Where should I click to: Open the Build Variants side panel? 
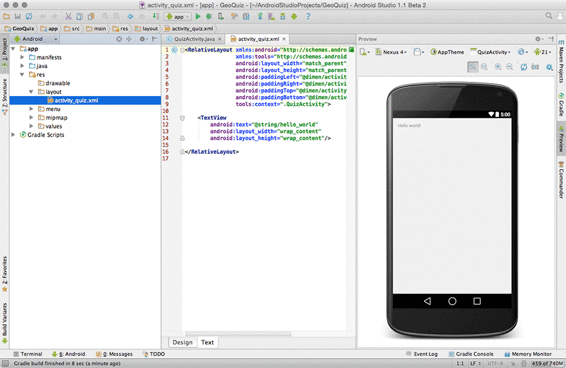(x=5, y=323)
